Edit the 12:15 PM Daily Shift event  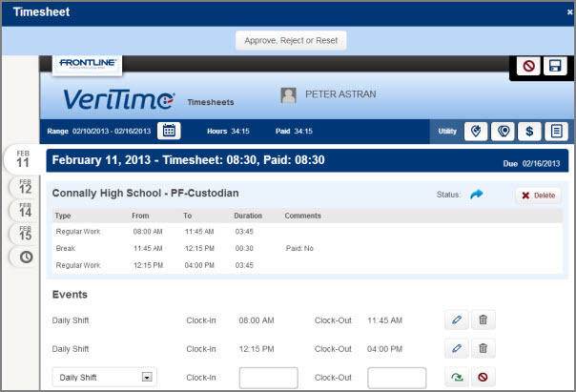457,349
